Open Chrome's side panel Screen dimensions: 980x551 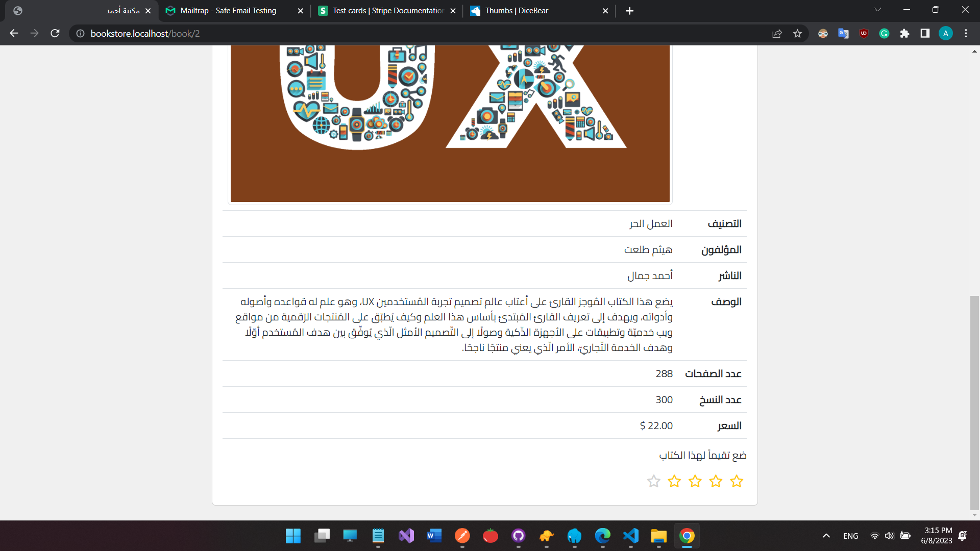(925, 33)
